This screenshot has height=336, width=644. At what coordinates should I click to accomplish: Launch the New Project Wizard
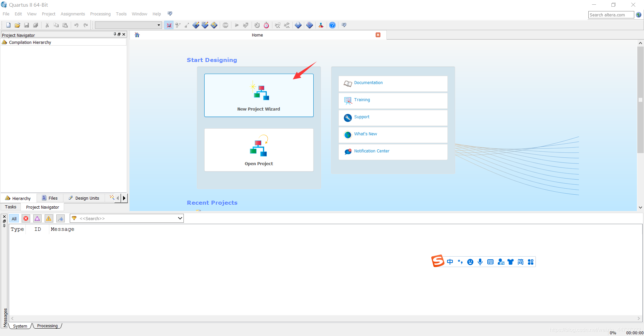coord(259,95)
